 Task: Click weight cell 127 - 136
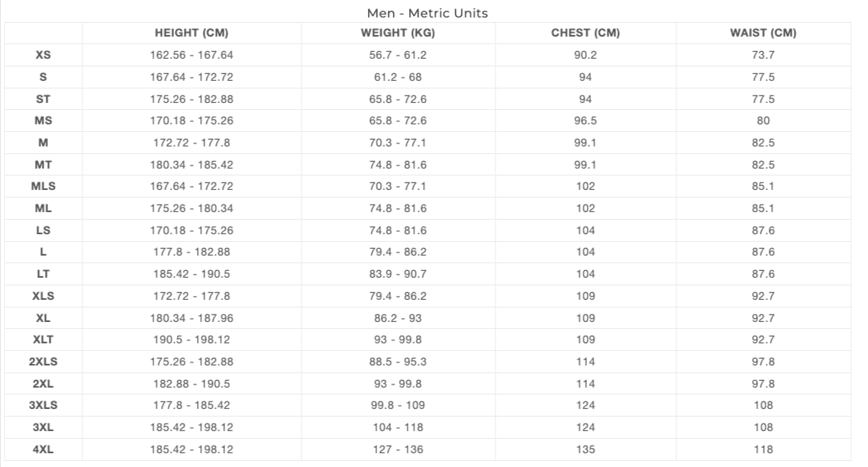pos(398,449)
